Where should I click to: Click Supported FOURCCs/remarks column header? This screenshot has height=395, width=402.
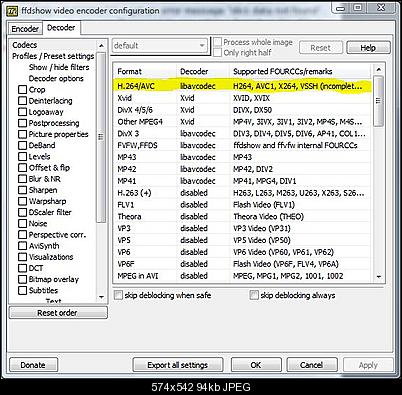pyautogui.click(x=300, y=71)
